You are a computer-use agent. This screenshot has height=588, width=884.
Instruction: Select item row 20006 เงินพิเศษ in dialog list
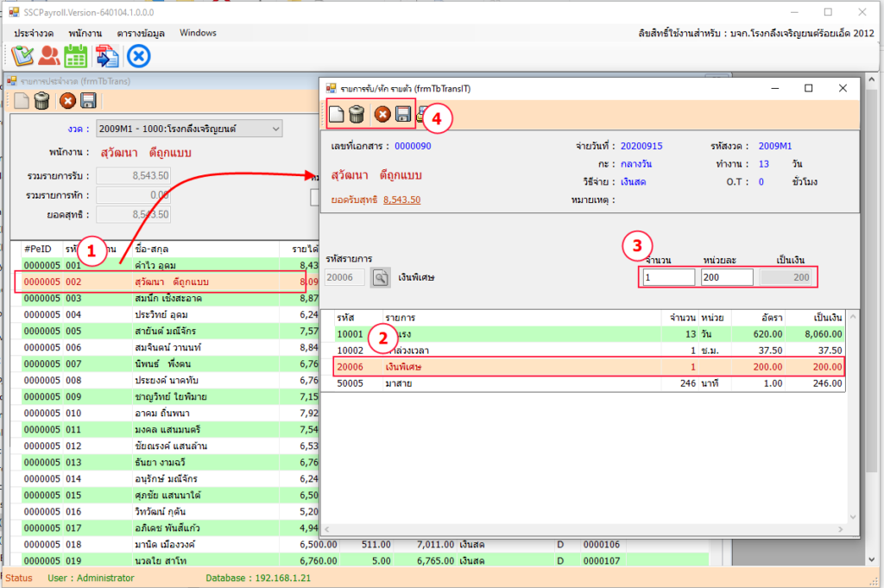click(589, 367)
